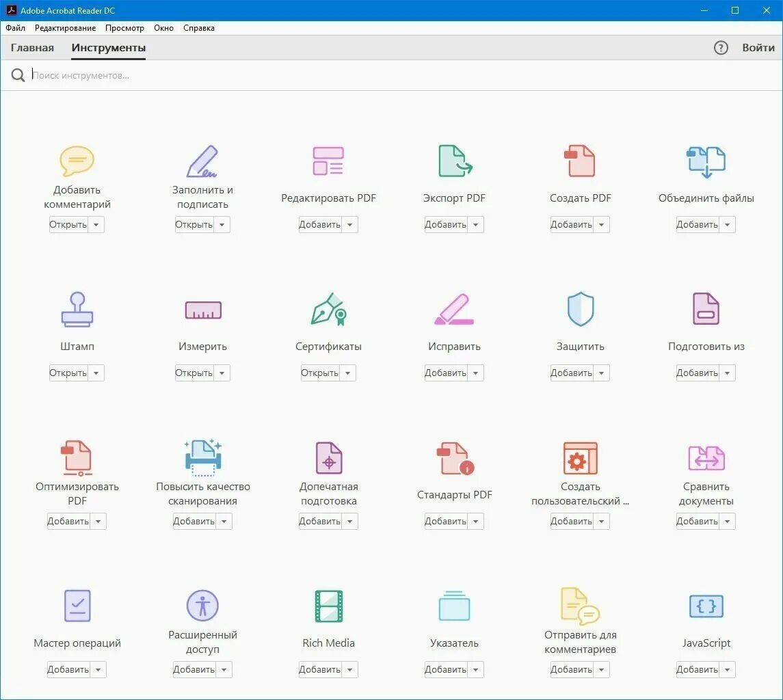Click Добавить button under Указатель
This screenshot has width=783, height=700.
pyautogui.click(x=445, y=669)
